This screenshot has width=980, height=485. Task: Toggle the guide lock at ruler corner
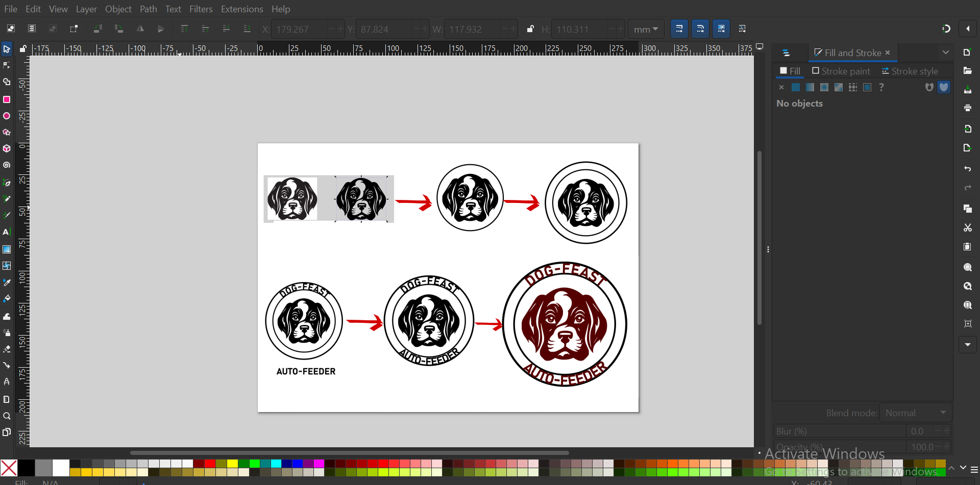point(23,48)
